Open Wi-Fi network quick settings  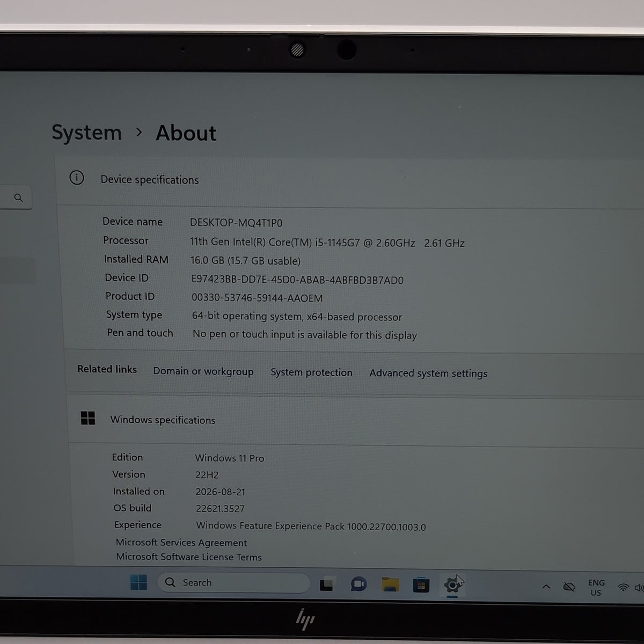point(623,588)
